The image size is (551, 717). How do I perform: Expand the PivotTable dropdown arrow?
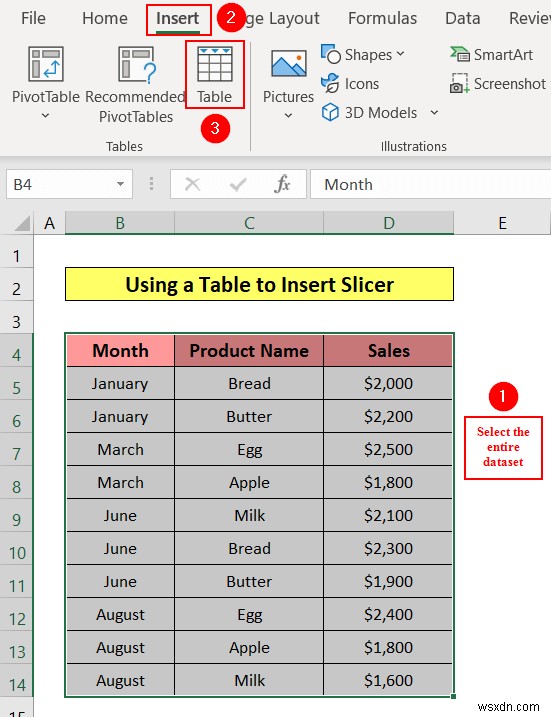pyautogui.click(x=45, y=116)
